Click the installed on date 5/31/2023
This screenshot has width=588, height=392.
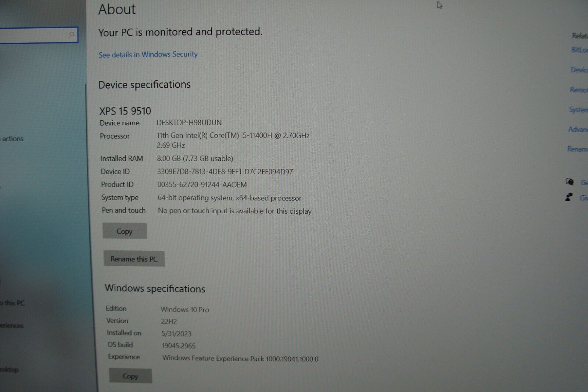(x=176, y=334)
